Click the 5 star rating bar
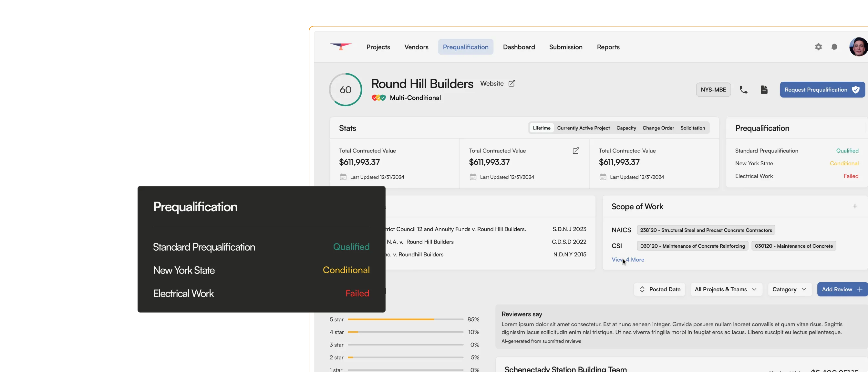 [x=405, y=319]
